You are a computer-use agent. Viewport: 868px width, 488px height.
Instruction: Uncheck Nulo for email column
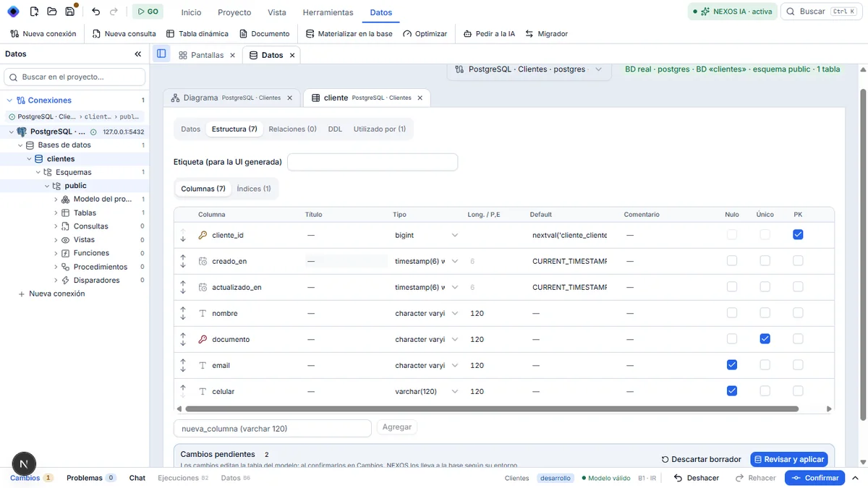click(x=732, y=365)
